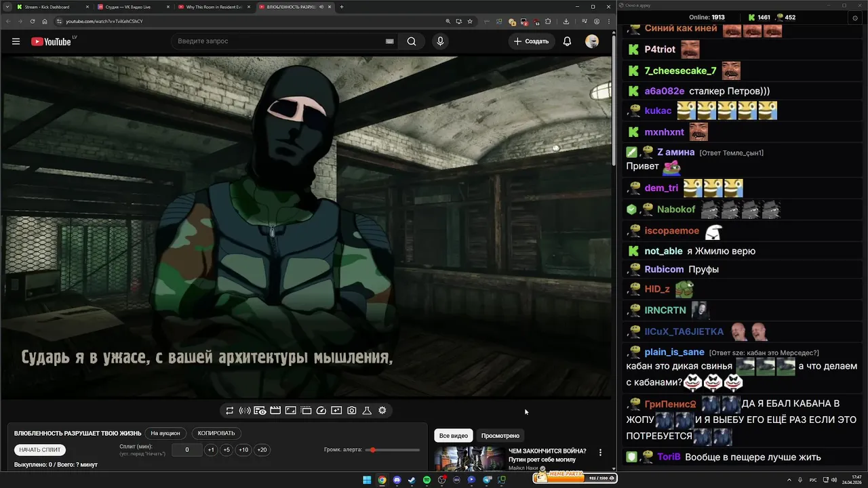Screen dimensions: 868x488
Task: Open Spotify from the taskbar
Action: [x=427, y=480]
